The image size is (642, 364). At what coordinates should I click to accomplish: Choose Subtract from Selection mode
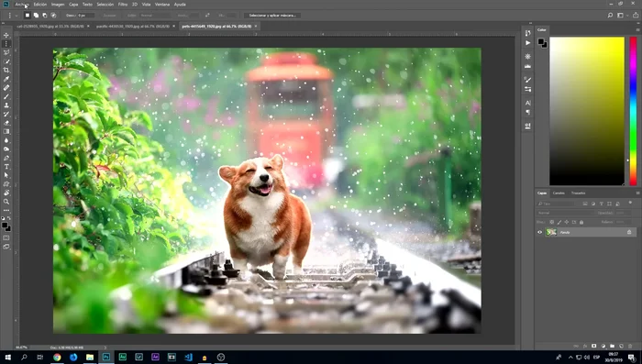(x=45, y=16)
